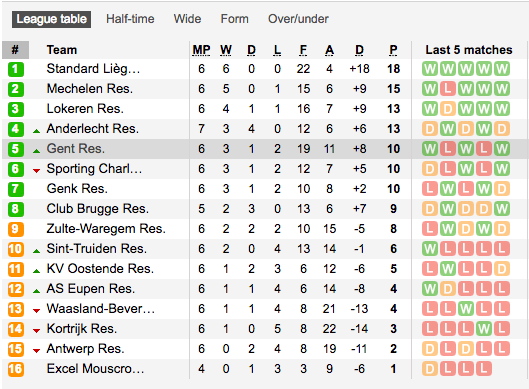Screen dimensions: 529x389
Task: Select the Form tab
Action: click(x=234, y=19)
